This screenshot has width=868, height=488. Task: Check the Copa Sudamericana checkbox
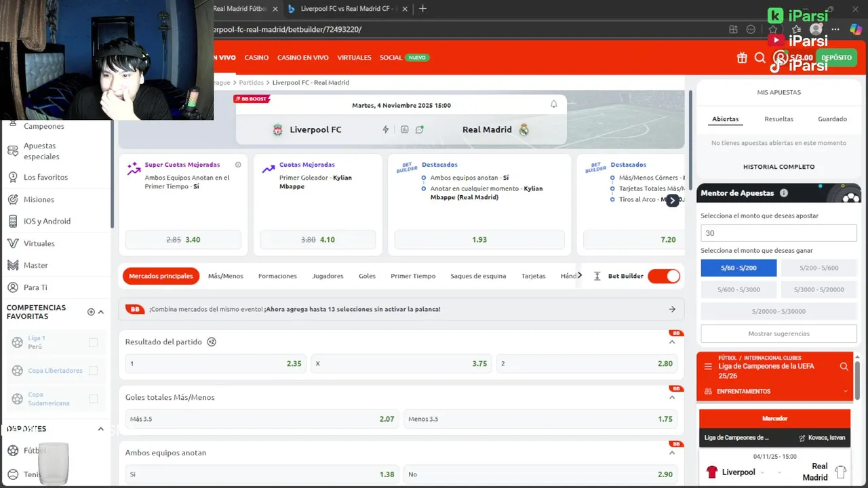94,399
